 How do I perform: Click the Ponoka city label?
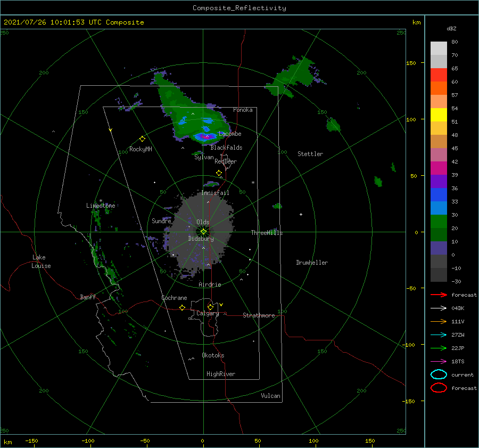[243, 110]
